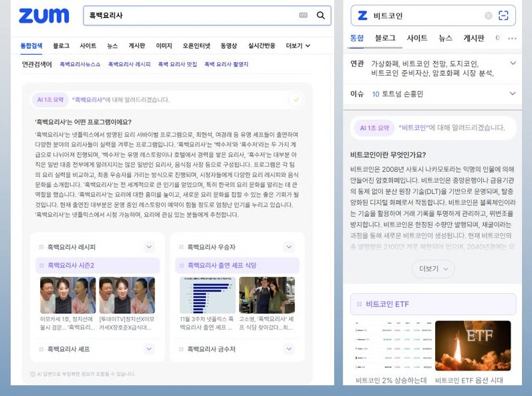The width and height of the screenshot is (532, 396).
Task: Expand the 흑백요리사 레시피 section
Action: point(149,247)
